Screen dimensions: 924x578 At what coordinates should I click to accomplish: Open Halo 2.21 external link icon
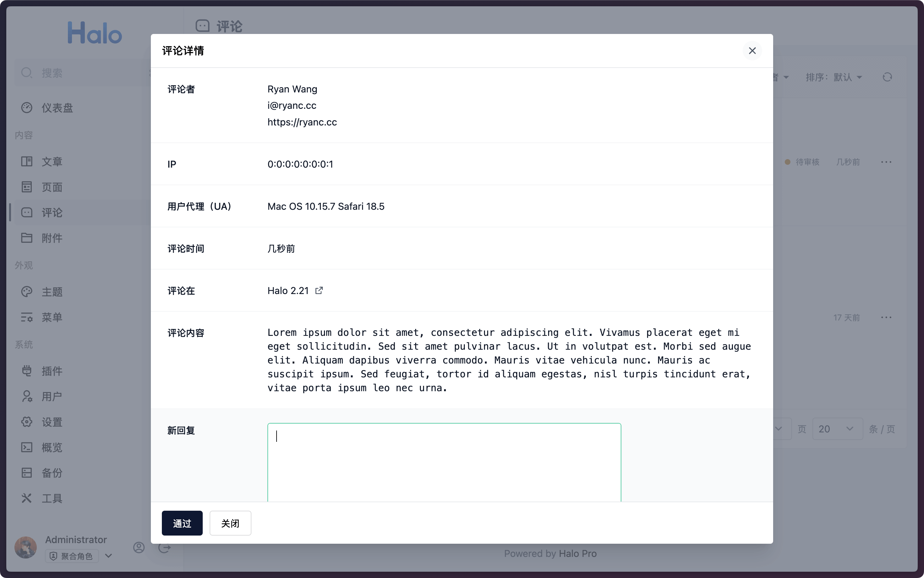point(319,291)
